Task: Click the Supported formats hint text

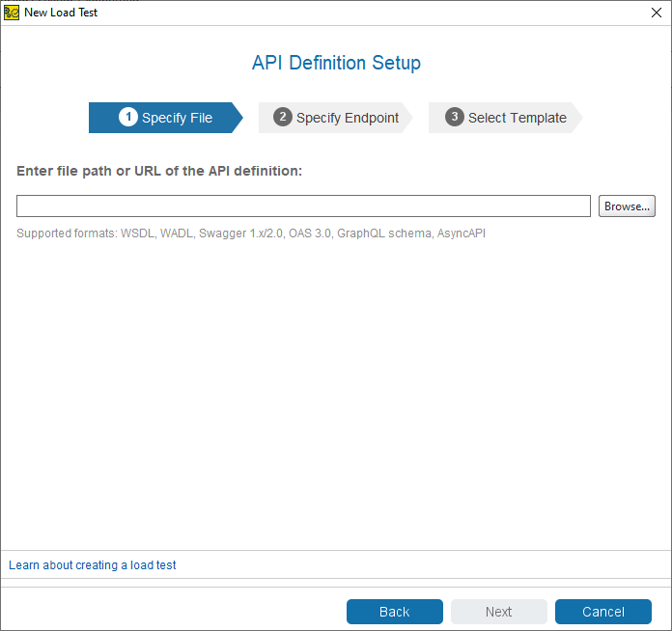Action: 251,233
